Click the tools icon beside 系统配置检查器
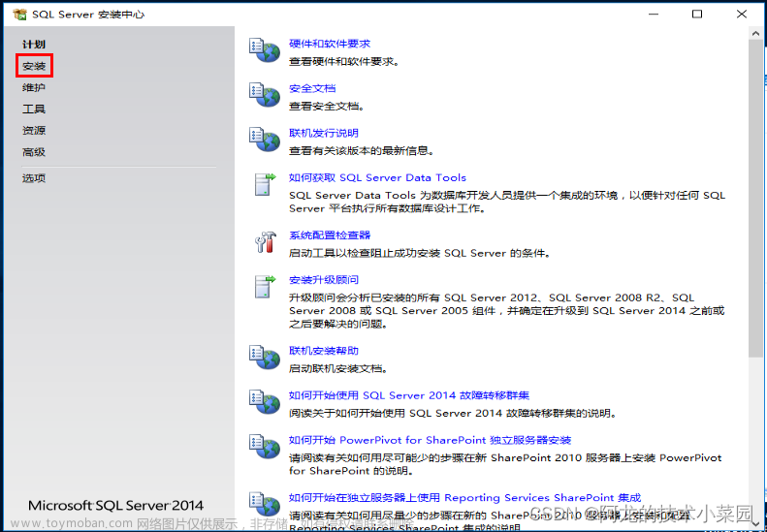This screenshot has width=767, height=532. coord(266,241)
